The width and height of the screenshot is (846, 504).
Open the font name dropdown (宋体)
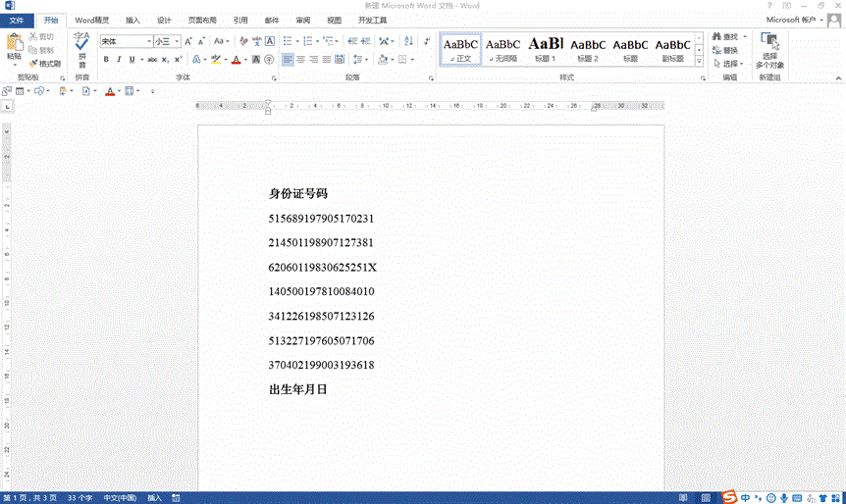click(x=149, y=42)
